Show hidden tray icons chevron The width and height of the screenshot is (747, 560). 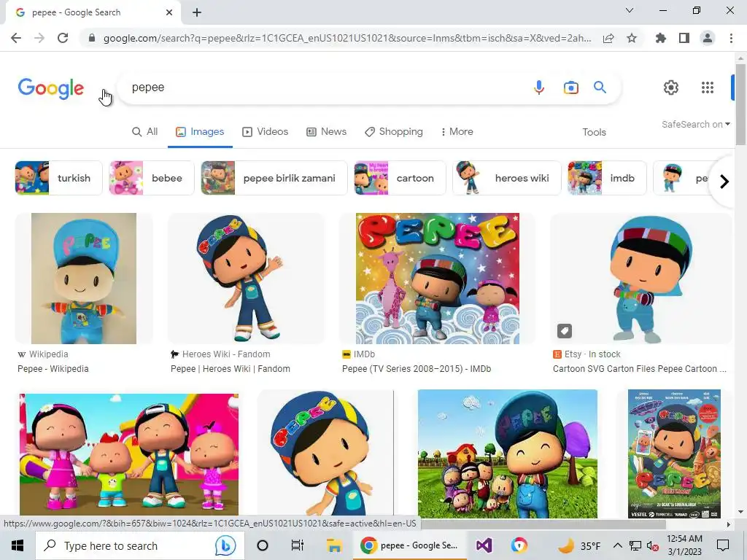click(x=617, y=545)
